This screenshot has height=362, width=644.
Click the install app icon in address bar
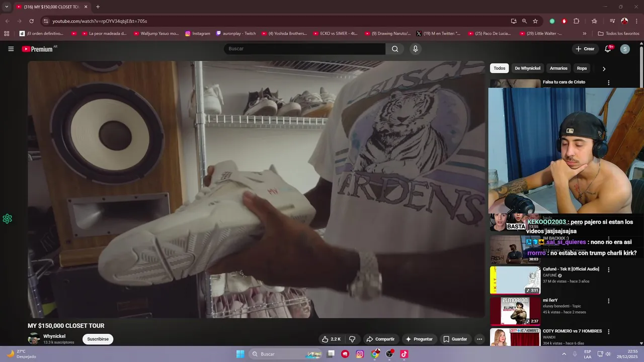(514, 21)
